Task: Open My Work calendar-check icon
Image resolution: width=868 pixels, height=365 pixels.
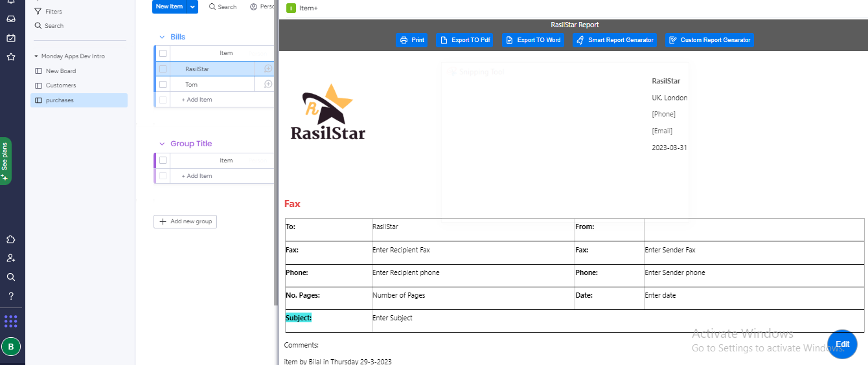Action: (11, 38)
